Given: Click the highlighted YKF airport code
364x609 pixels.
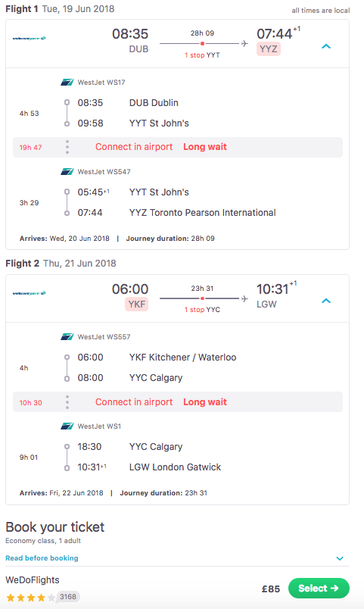Looking at the screenshot, I should [x=137, y=304].
